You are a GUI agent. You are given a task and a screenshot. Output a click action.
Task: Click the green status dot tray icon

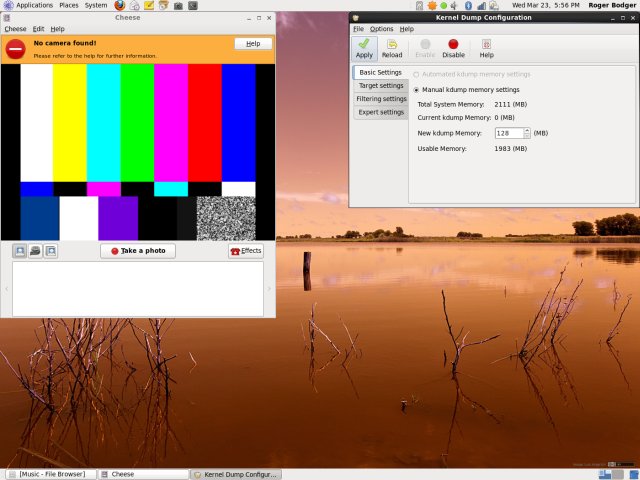tap(443, 6)
